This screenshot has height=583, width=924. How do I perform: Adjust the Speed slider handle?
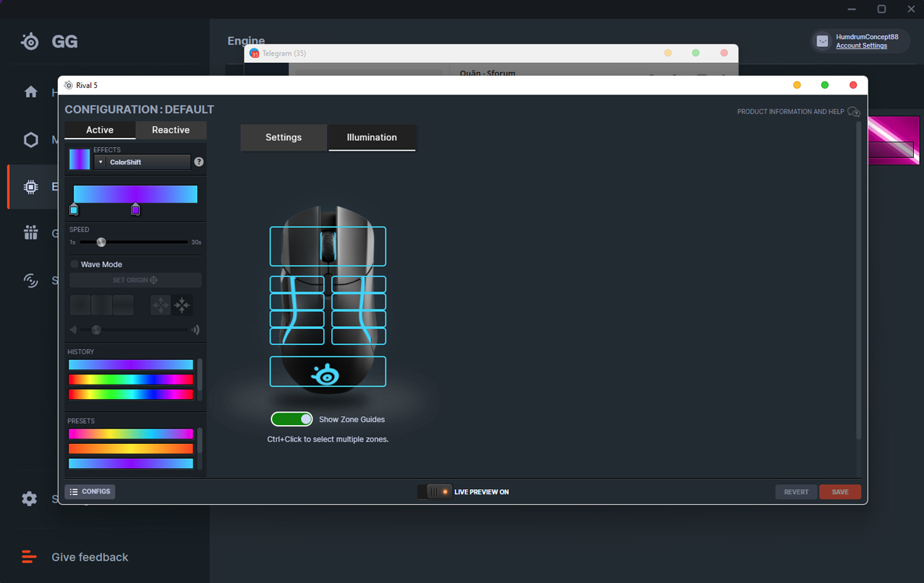(x=101, y=242)
